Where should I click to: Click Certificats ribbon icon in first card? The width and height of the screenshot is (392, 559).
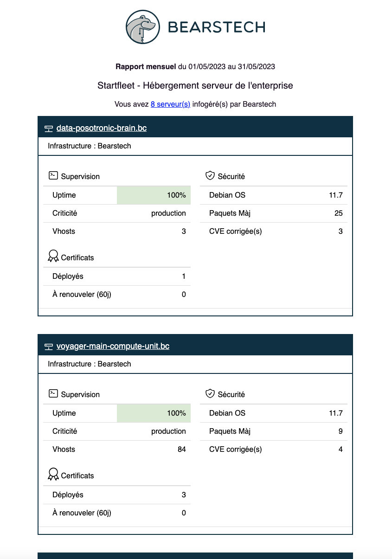[x=53, y=257]
